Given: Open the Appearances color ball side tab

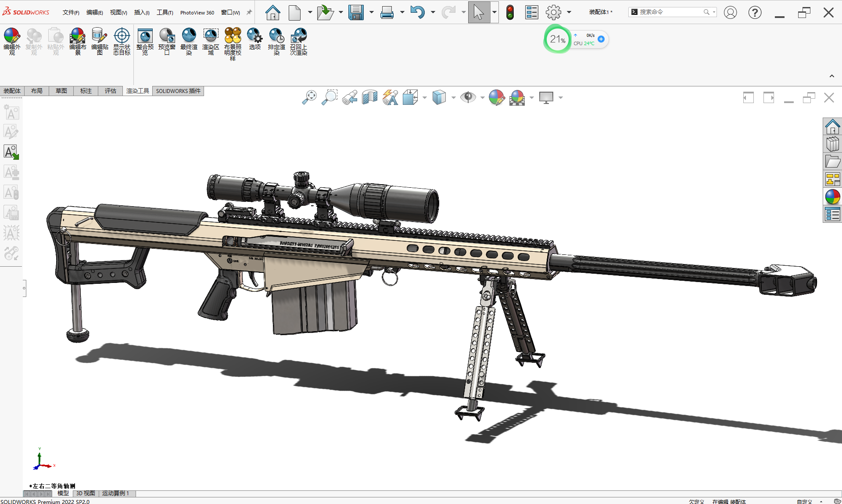Looking at the screenshot, I should click(832, 197).
